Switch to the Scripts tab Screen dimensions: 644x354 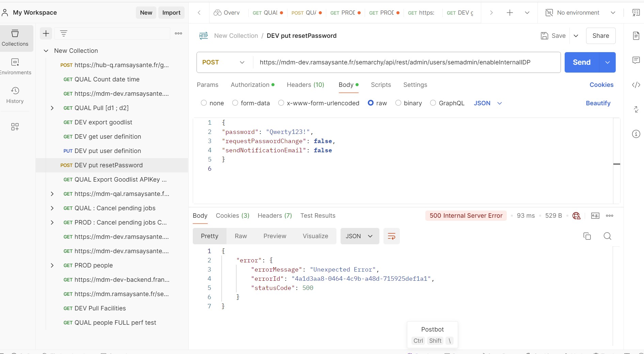[x=381, y=85]
